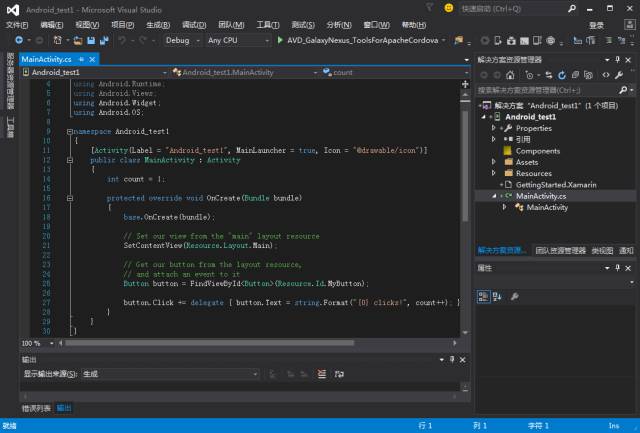Click the Alphabetical sort icon in Properties panel
This screenshot has width=640, height=433.
[497, 297]
